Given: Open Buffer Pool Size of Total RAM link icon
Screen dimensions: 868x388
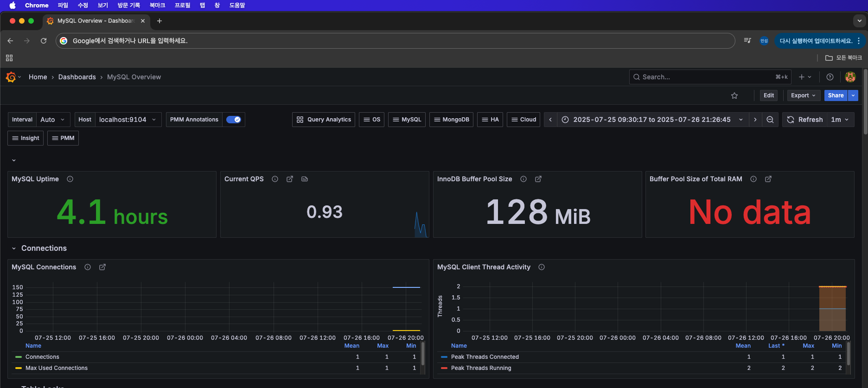Looking at the screenshot, I should pyautogui.click(x=768, y=179).
